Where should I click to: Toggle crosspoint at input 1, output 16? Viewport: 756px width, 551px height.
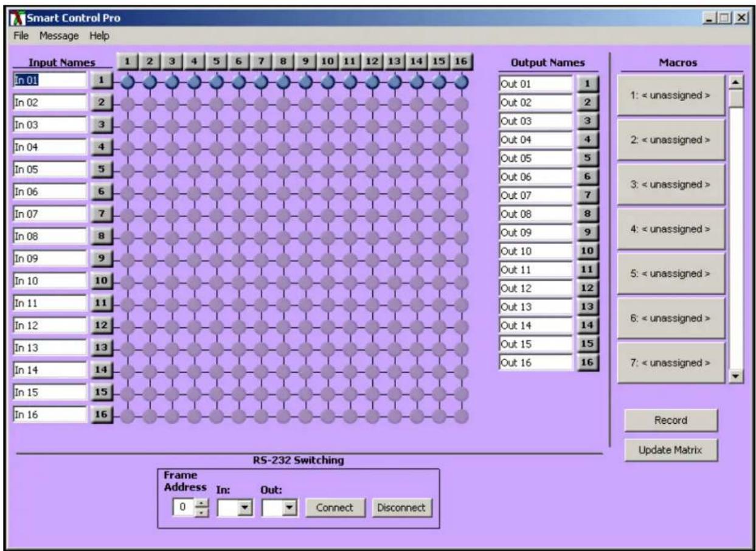462,81
